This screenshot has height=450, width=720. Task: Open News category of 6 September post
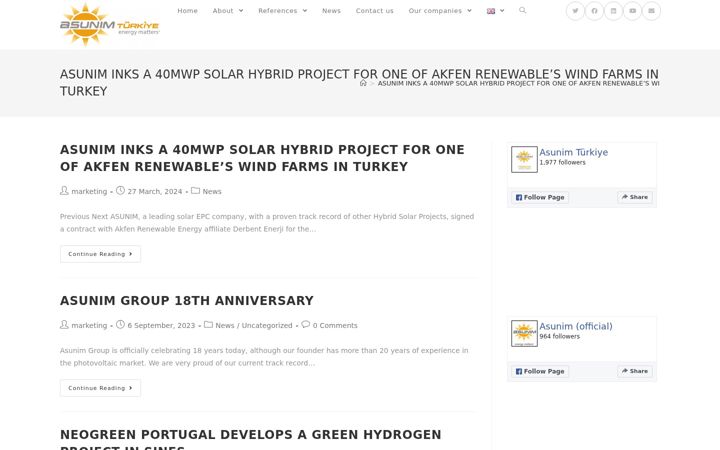pos(225,326)
